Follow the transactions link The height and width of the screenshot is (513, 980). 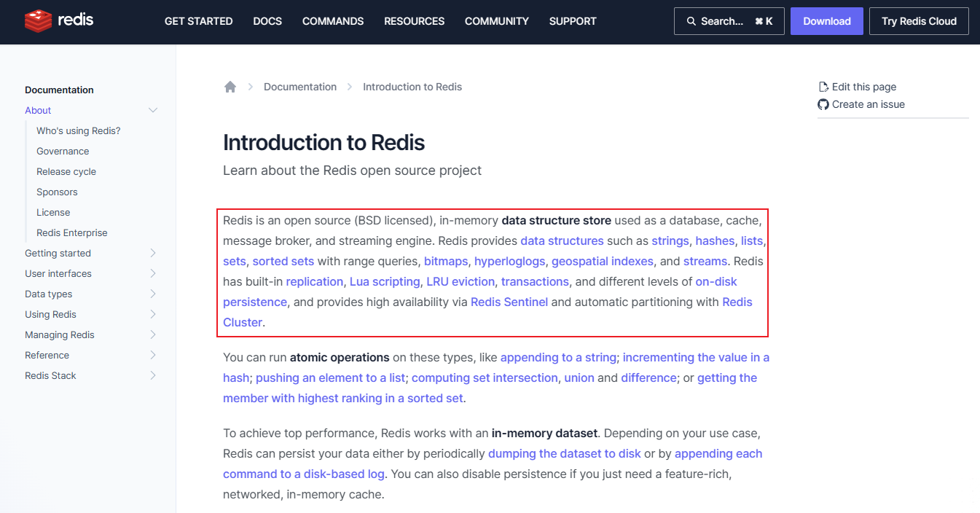(x=535, y=281)
